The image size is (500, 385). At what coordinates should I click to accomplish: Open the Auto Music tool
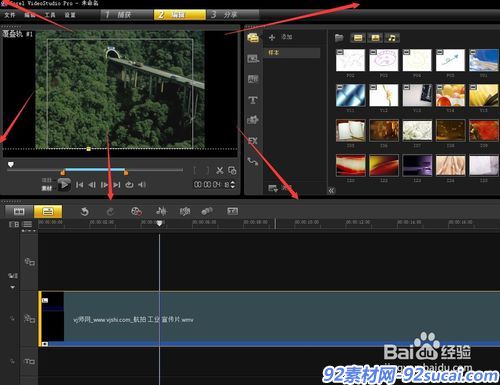(185, 211)
